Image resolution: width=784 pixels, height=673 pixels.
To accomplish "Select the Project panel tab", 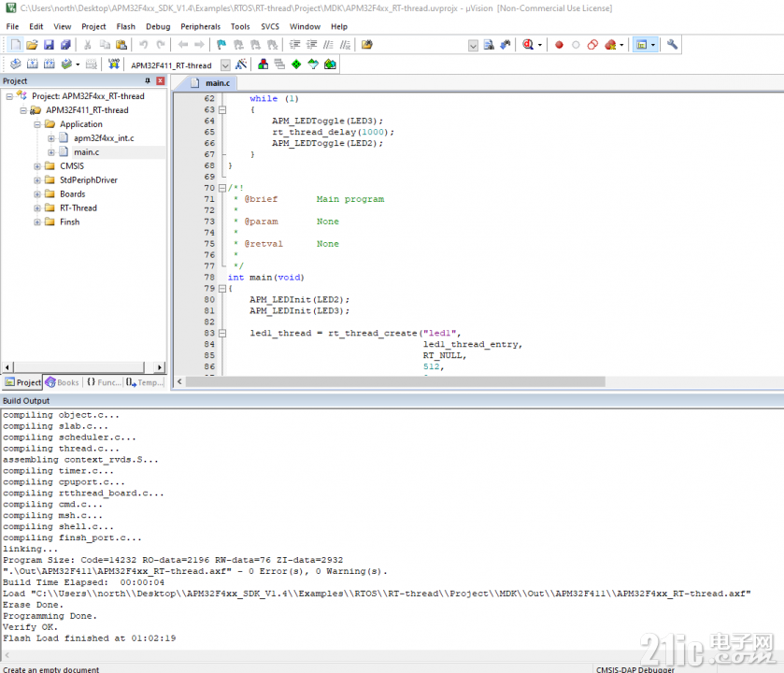I will [23, 382].
